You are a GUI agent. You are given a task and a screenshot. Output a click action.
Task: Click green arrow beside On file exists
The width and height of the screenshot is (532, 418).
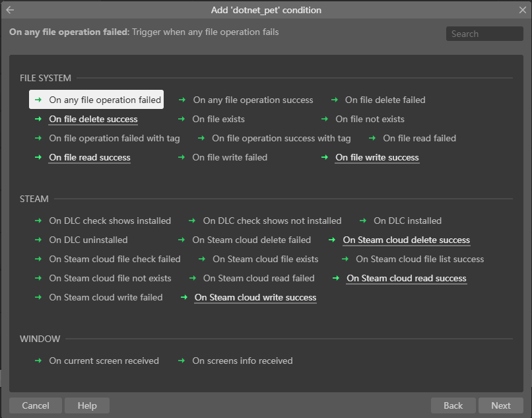(x=182, y=119)
